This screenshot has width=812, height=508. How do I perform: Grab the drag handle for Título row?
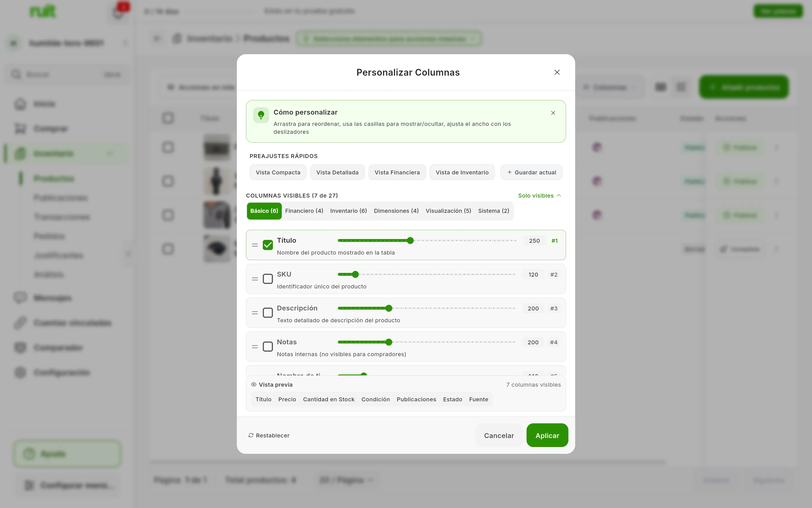point(255,245)
